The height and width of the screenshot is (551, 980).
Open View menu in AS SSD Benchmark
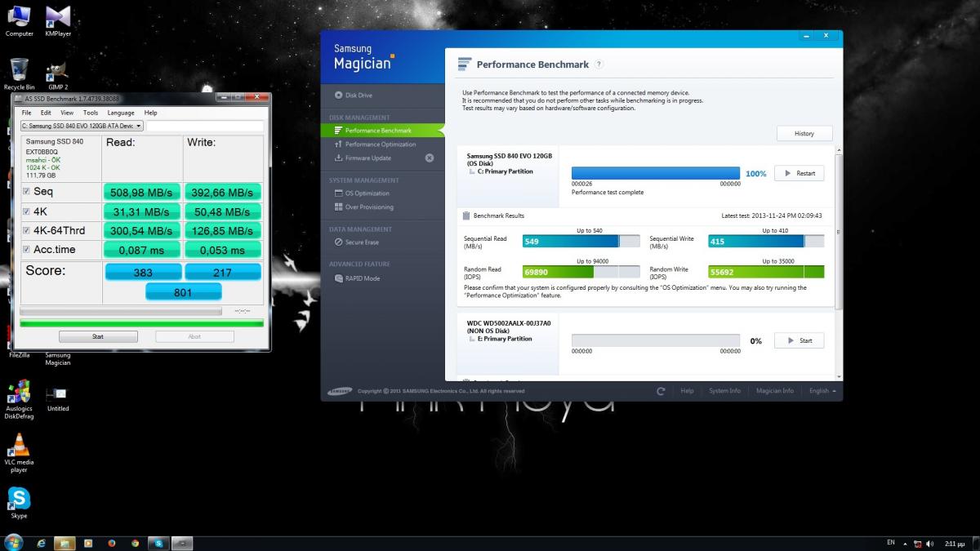point(67,113)
